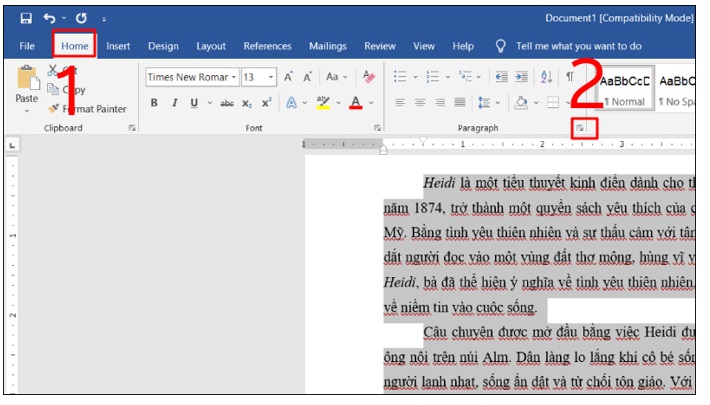Open the Paragraph settings dialog launcher

click(x=579, y=128)
